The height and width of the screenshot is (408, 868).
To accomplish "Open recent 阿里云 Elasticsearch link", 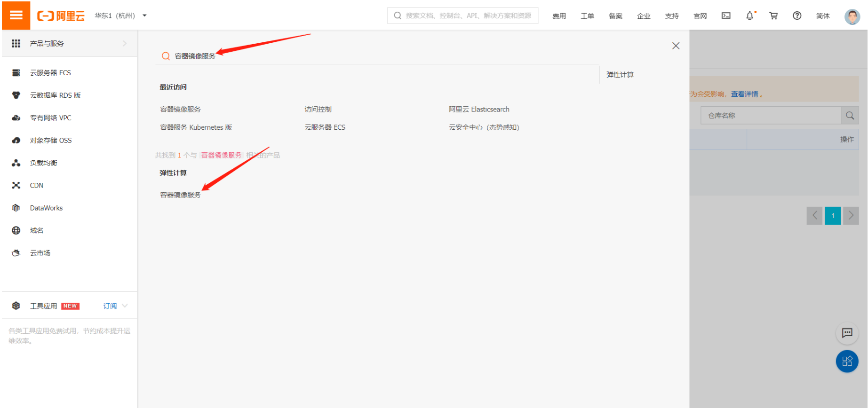I will tap(479, 109).
